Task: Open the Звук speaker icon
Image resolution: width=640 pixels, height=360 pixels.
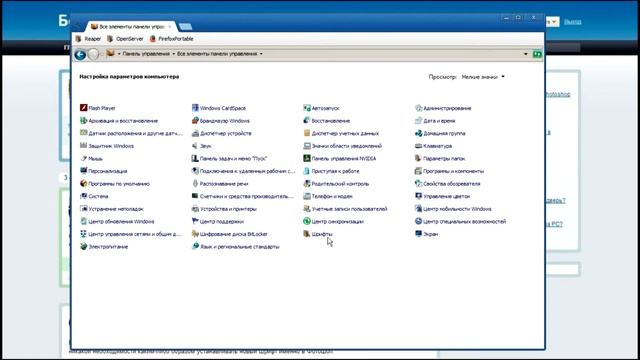Action: 195,146
